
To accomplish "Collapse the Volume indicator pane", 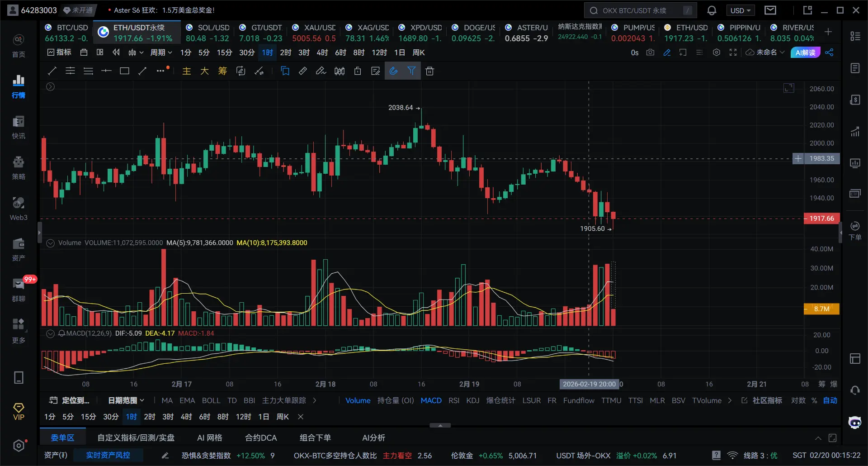I will 51,243.
